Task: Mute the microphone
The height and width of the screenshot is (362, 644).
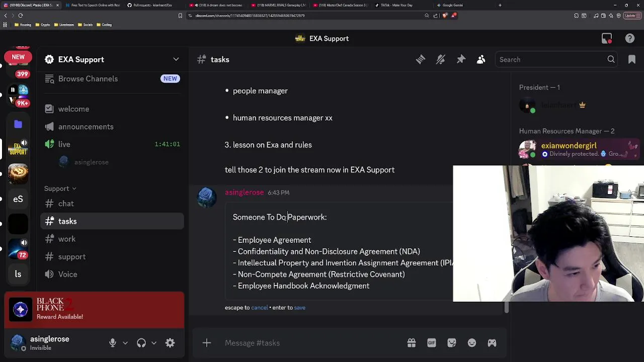Action: point(113,343)
